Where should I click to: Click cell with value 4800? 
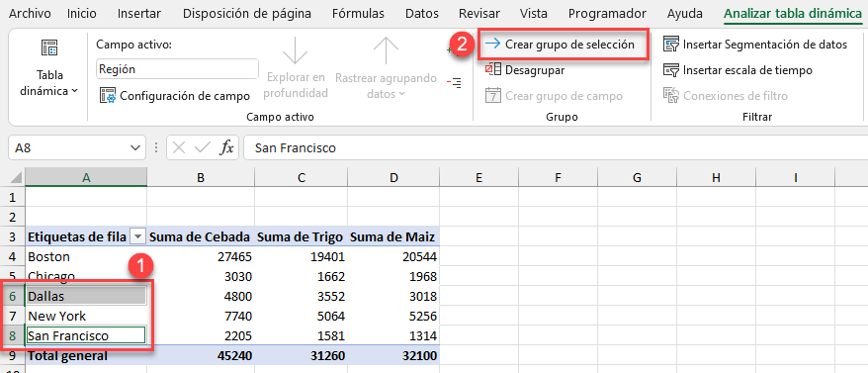tap(201, 296)
